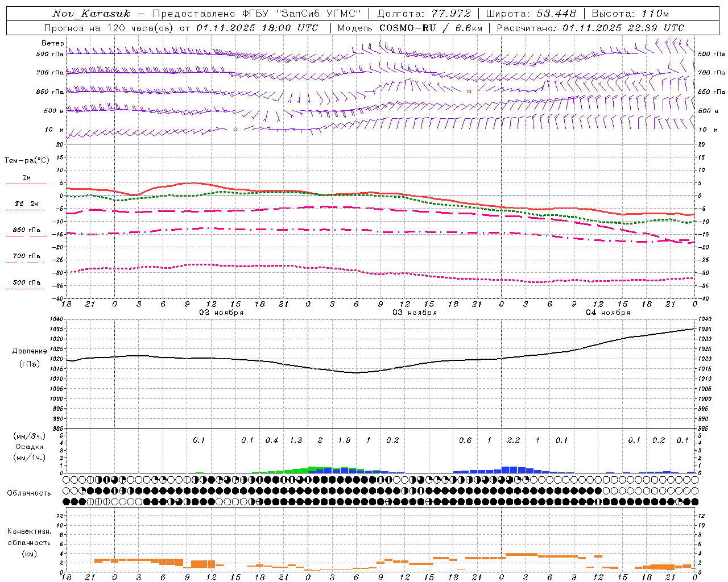728x582 pixels.
Task: Click the '(гПа)' pressure unit label
Action: 30,364
